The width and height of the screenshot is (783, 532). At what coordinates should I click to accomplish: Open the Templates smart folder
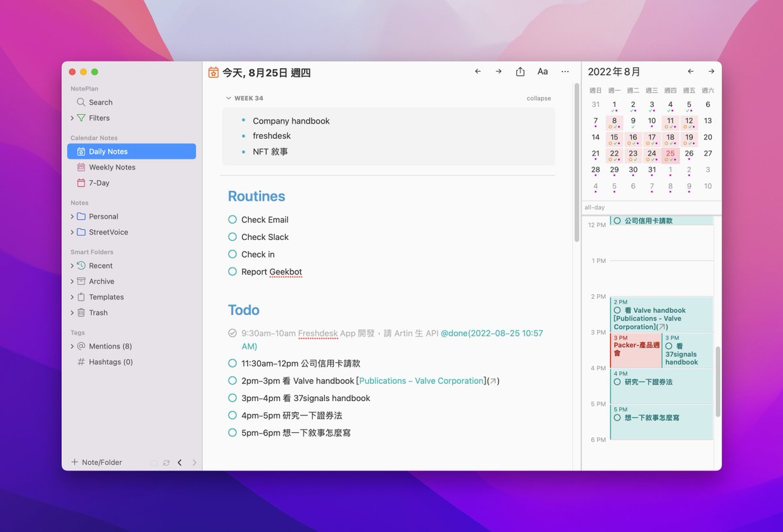(x=106, y=297)
